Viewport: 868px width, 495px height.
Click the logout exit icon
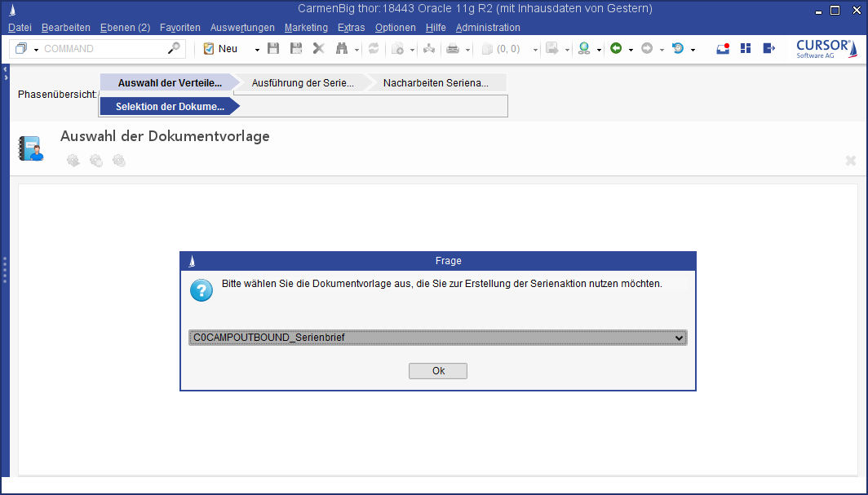(x=768, y=49)
